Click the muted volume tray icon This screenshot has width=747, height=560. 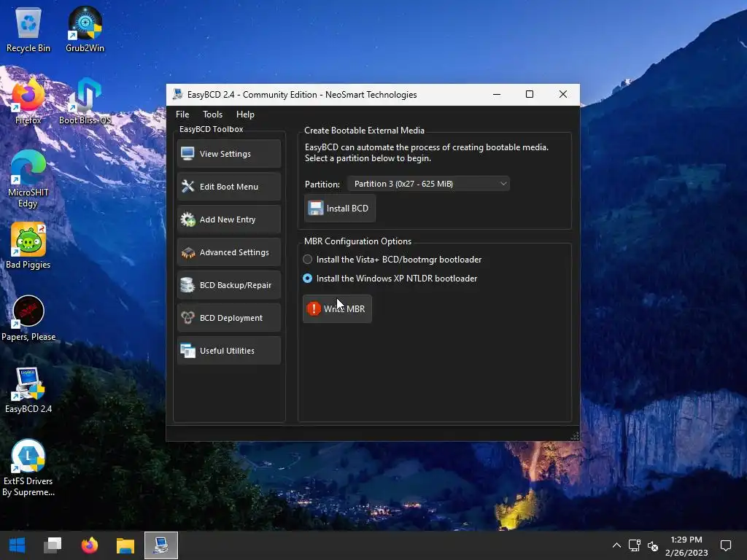653,546
